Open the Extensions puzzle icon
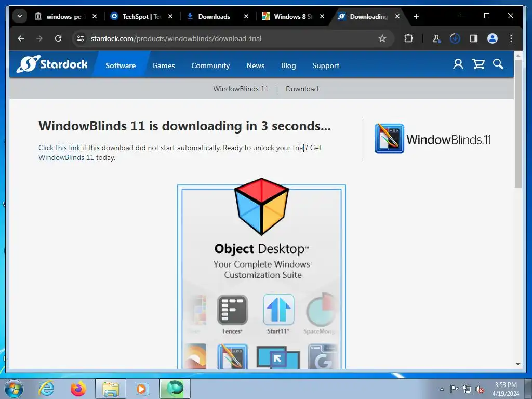The image size is (532, 399). pyautogui.click(x=408, y=38)
